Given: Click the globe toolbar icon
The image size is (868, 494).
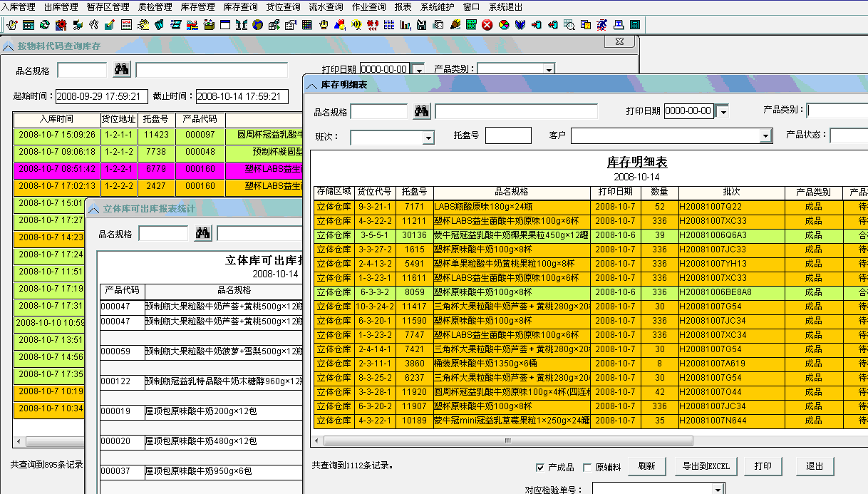Looking at the screenshot, I should tap(257, 25).
